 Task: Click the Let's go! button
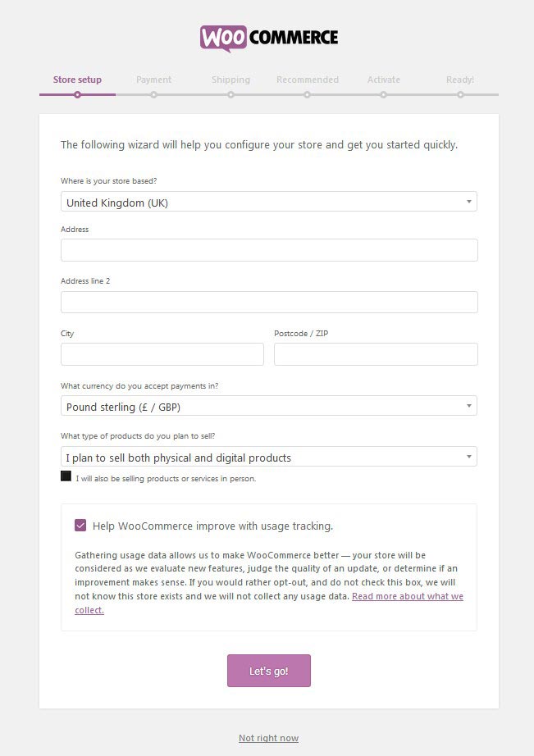pos(268,670)
